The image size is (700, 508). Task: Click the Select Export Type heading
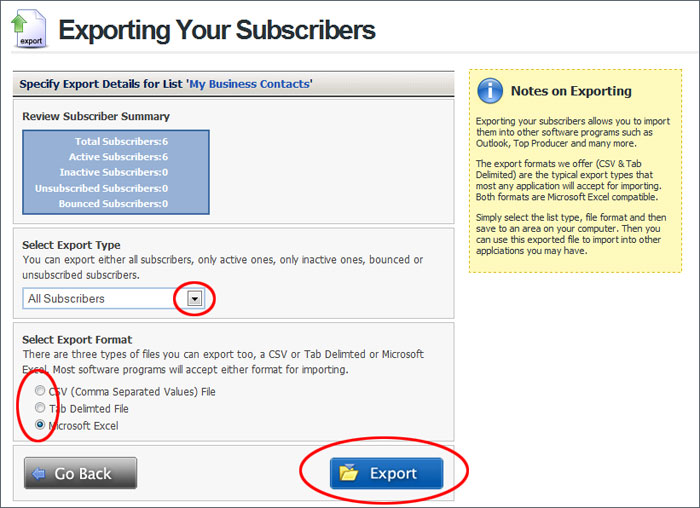(71, 245)
